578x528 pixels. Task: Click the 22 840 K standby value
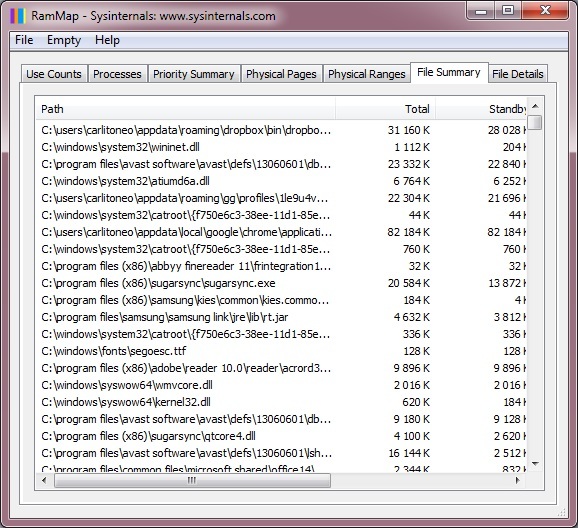pyautogui.click(x=507, y=164)
